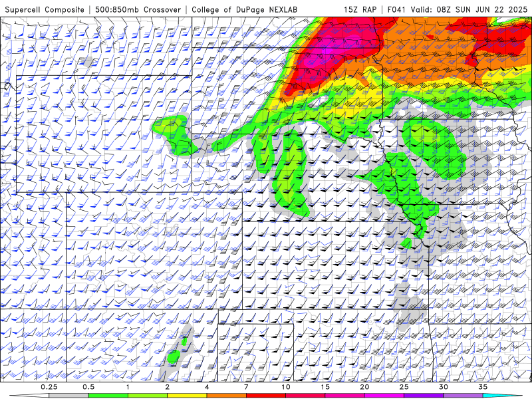Image resolution: width=532 pixels, height=399 pixels.
Task: Click 'College of DuPage NEXLAB' header text
Action: 244,9
